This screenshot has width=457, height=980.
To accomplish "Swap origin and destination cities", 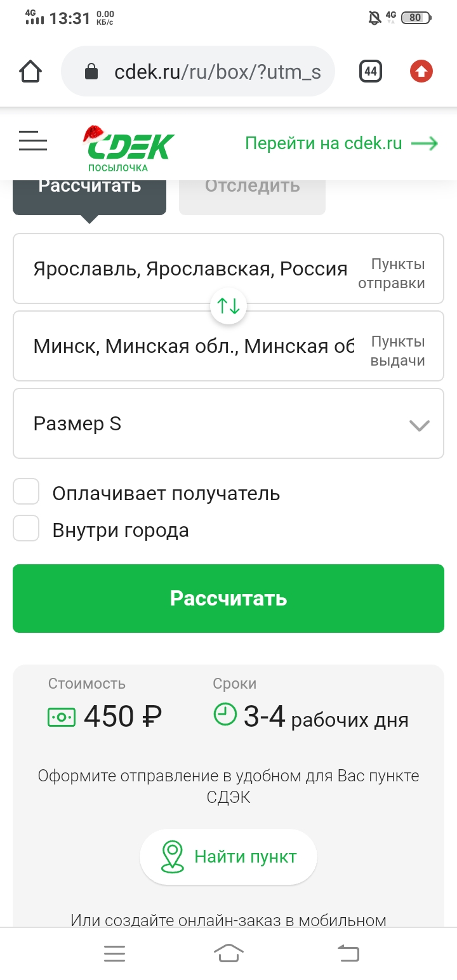I will pyautogui.click(x=228, y=307).
